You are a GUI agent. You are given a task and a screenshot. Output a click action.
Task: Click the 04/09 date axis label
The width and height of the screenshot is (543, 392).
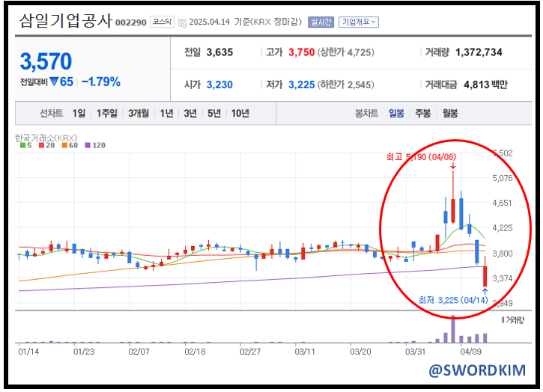(x=470, y=352)
